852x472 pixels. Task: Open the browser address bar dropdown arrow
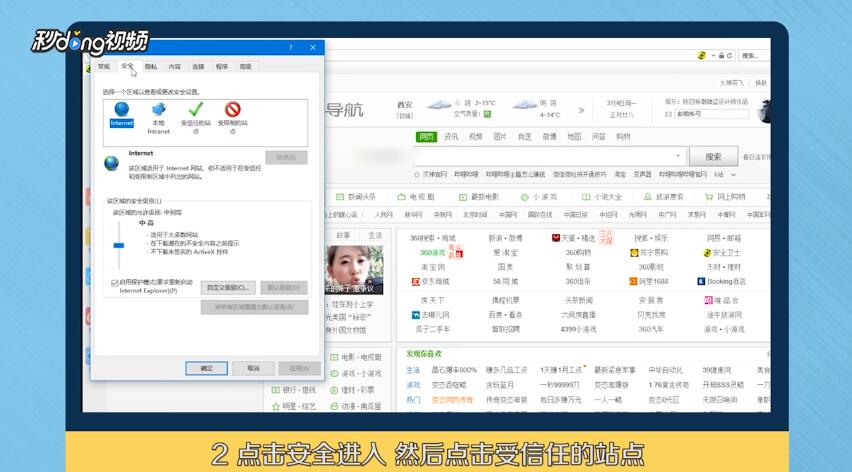pyautogui.click(x=713, y=55)
